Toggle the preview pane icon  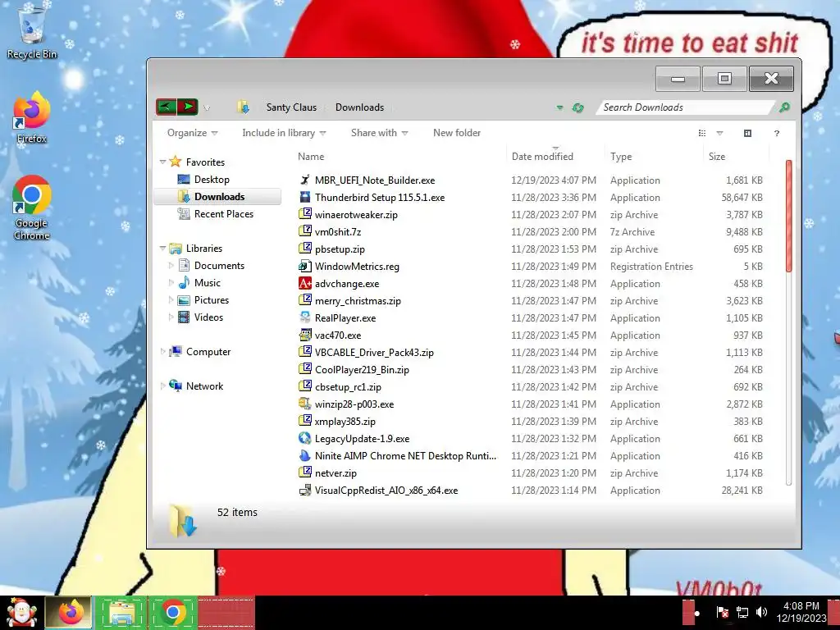(748, 133)
